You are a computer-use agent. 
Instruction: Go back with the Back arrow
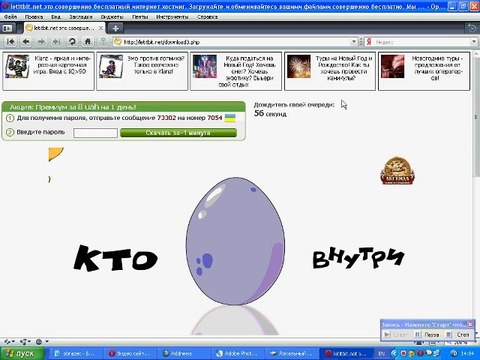[26, 42]
